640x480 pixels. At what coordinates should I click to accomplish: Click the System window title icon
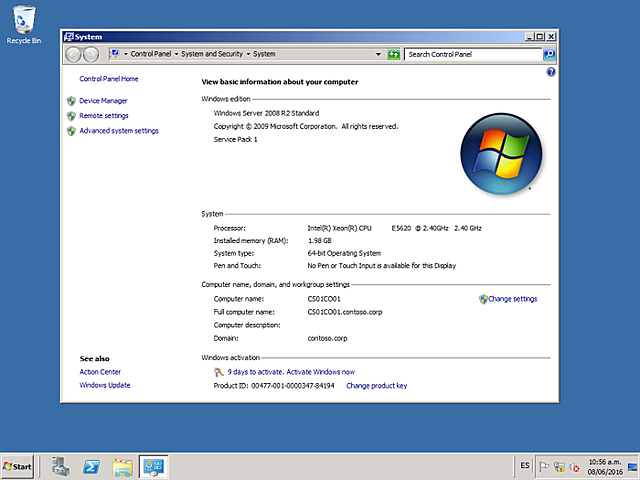pos(69,37)
